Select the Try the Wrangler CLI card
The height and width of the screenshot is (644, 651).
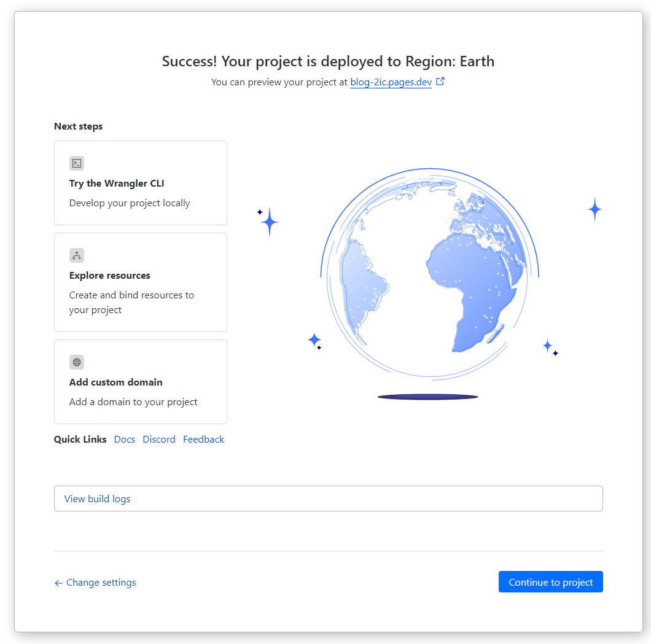[140, 183]
